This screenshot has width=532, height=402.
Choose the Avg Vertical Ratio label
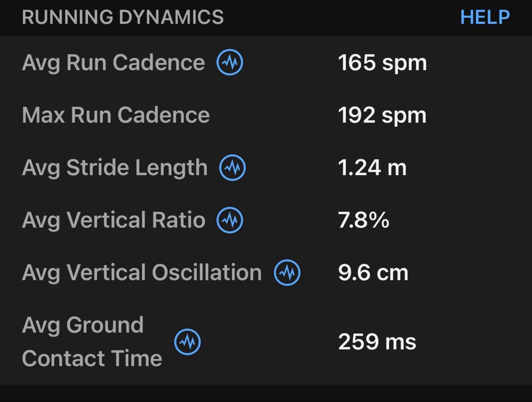point(113,220)
